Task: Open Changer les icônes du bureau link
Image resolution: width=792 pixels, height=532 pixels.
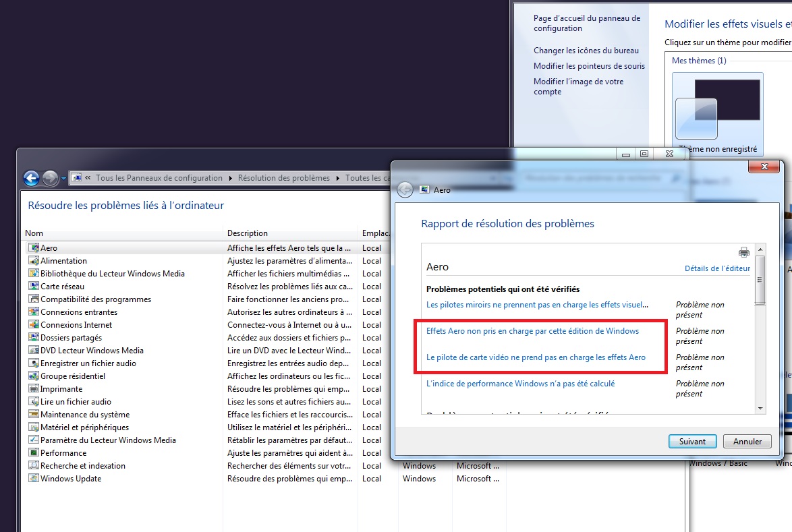Action: pyautogui.click(x=586, y=51)
